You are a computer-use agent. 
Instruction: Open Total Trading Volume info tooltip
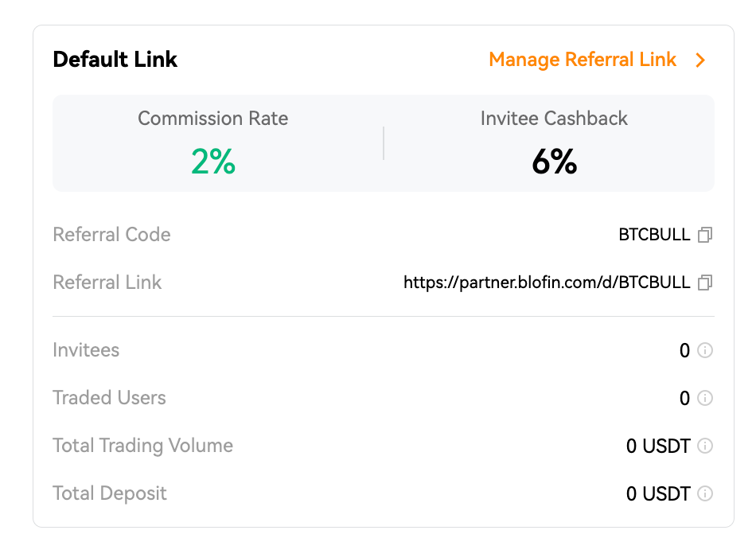click(x=705, y=446)
